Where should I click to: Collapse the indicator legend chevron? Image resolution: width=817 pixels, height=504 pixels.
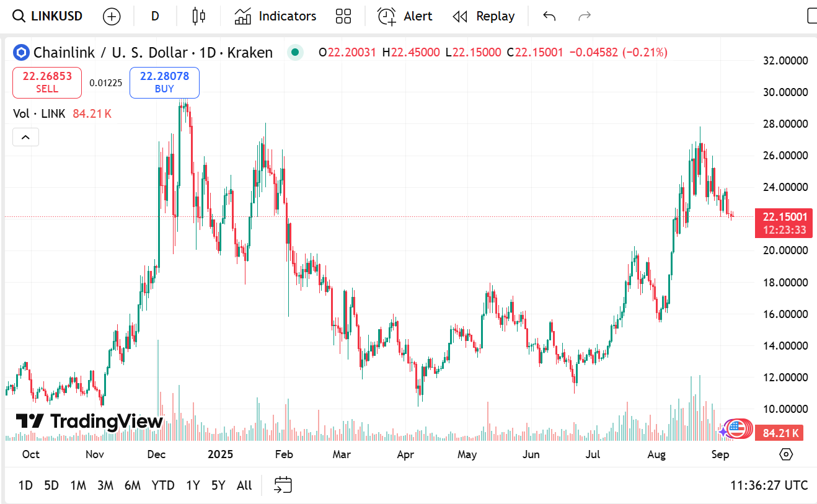click(x=26, y=137)
